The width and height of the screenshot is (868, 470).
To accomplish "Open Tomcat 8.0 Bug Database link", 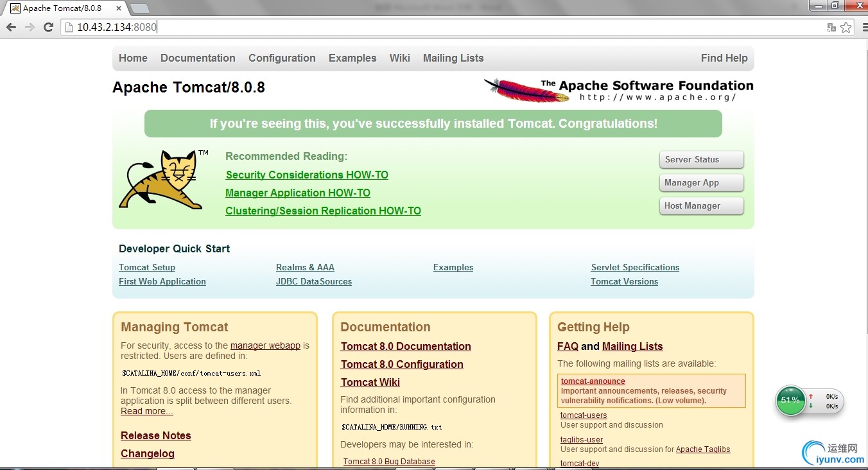I will pos(389,462).
